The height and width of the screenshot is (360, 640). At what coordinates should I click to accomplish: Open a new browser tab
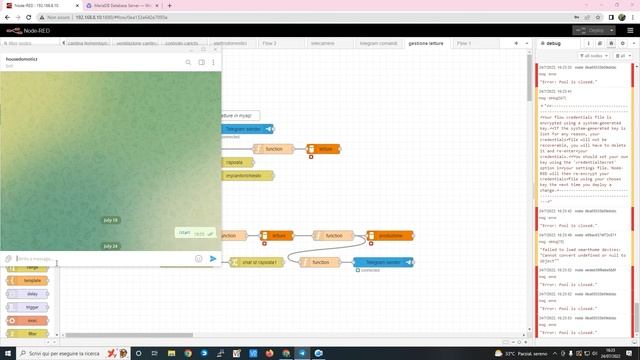click(x=169, y=6)
